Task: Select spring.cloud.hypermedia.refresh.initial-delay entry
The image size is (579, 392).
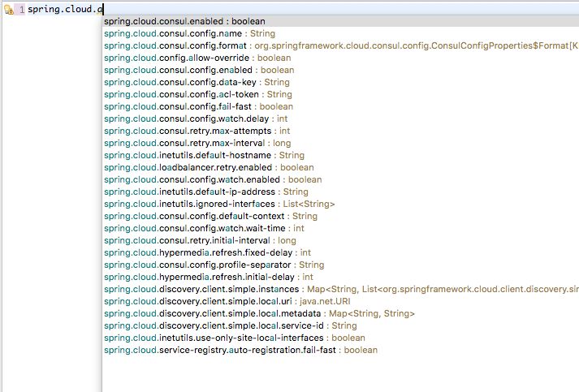Action: tap(340, 278)
